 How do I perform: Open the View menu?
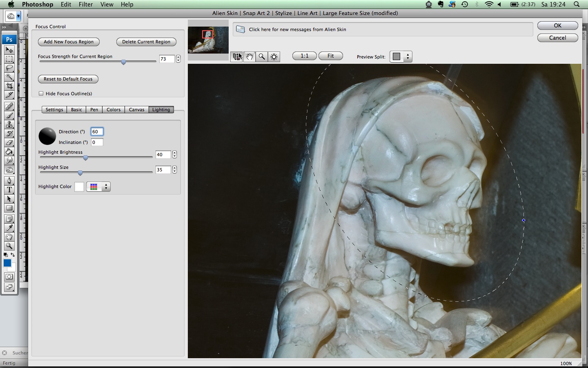coord(107,4)
